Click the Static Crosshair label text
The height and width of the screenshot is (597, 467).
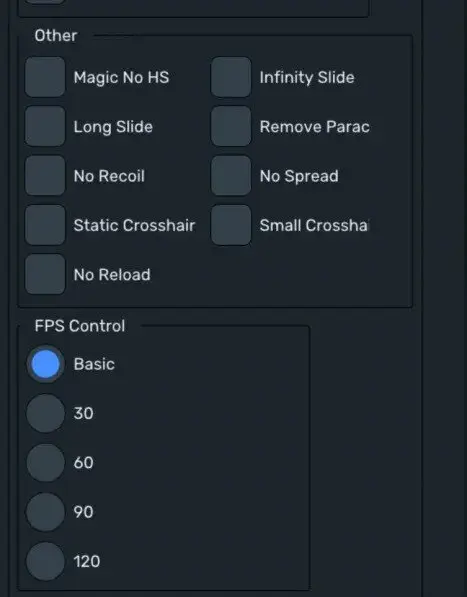coord(134,225)
